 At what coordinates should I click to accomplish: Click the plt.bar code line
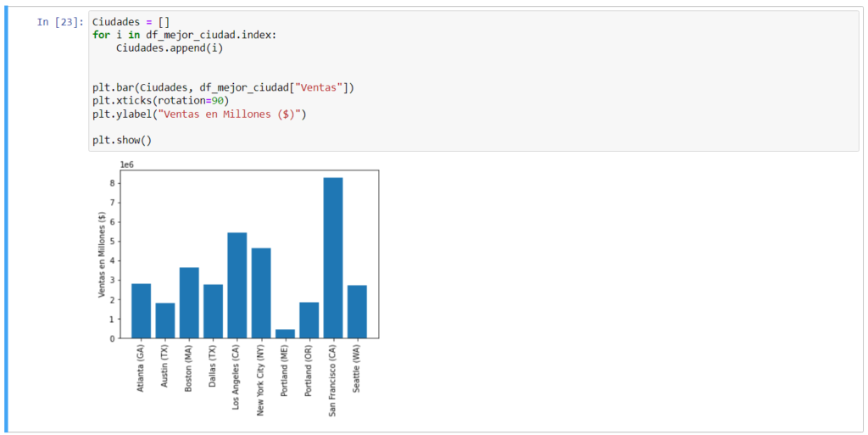(x=223, y=87)
